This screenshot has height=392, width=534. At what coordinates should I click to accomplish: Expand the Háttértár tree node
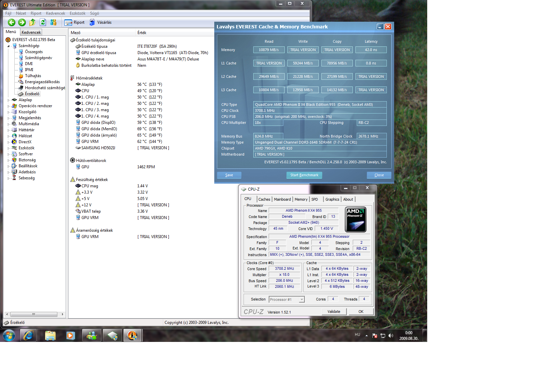[x=8, y=130]
